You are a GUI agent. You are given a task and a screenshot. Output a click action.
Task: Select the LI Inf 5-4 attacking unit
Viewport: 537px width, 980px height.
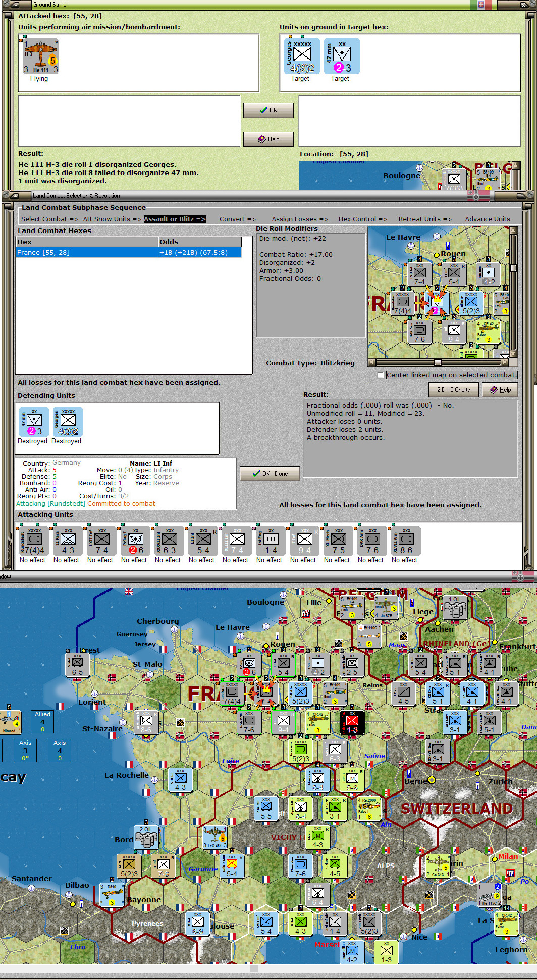[203, 541]
